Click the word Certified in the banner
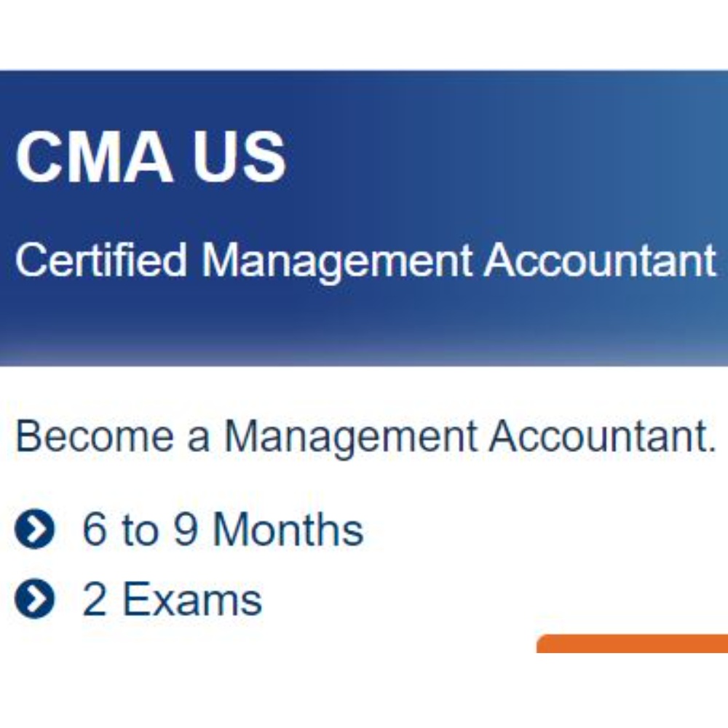Viewport: 728px width, 728px height. [101, 260]
